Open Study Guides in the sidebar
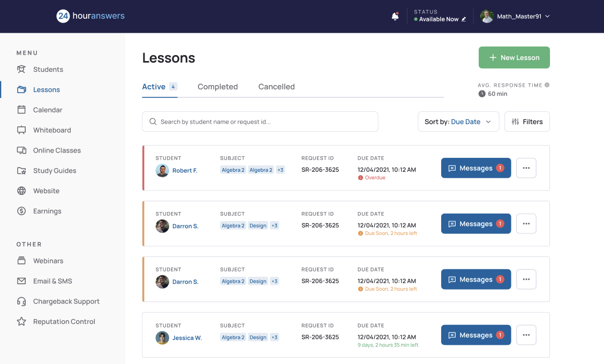 54,171
